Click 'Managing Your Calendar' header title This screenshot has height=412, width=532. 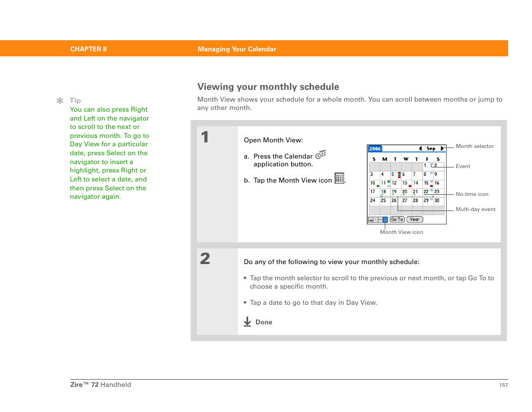(237, 49)
